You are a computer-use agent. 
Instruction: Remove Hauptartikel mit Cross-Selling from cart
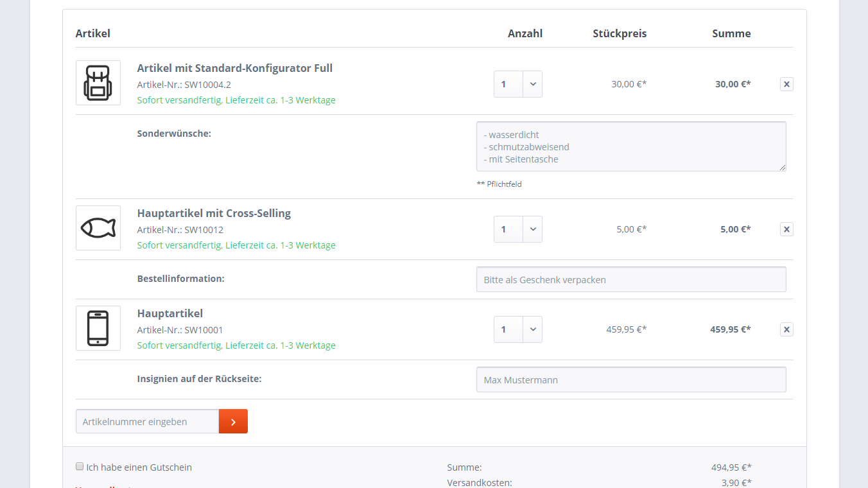tap(786, 229)
